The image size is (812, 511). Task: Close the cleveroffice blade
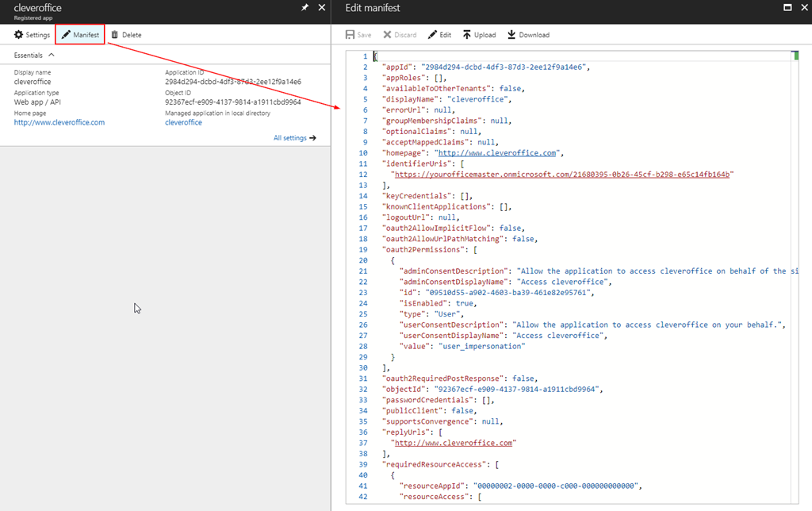321,7
